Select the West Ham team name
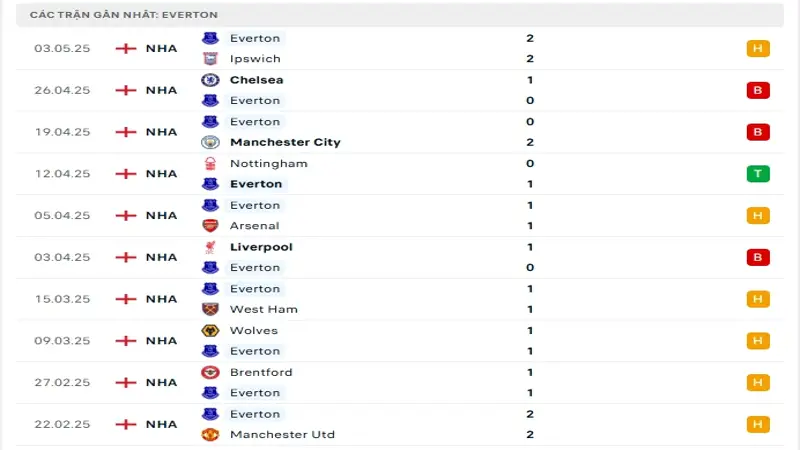Image resolution: width=800 pixels, height=450 pixels. (263, 309)
